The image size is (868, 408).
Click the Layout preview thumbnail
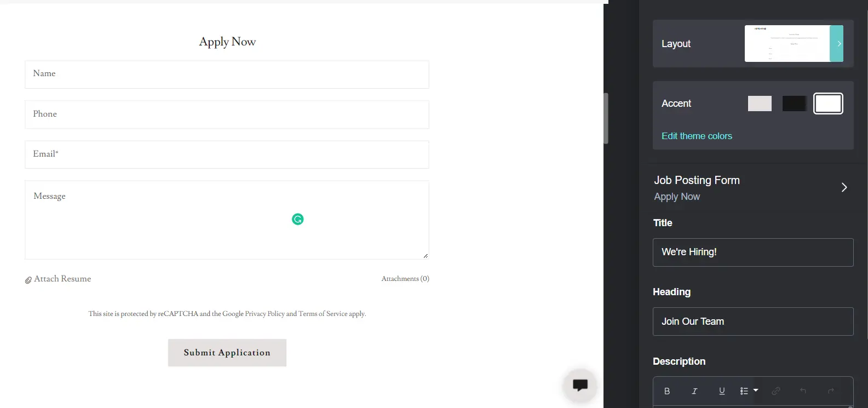tap(787, 44)
